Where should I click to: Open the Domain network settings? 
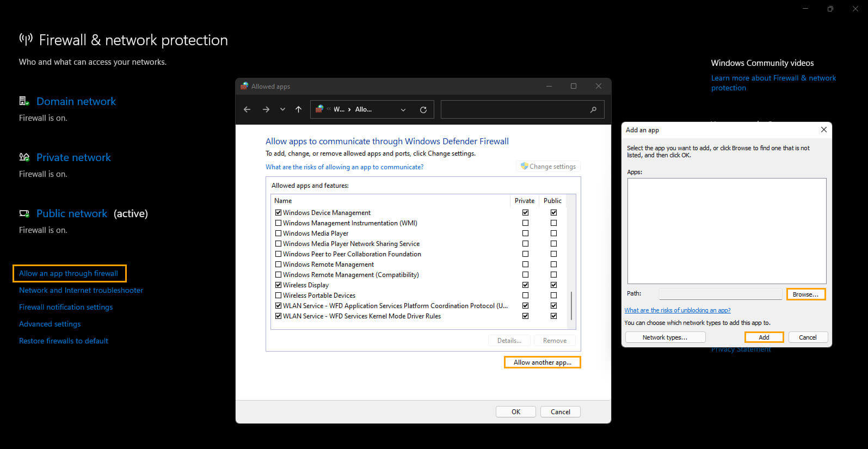(x=76, y=101)
